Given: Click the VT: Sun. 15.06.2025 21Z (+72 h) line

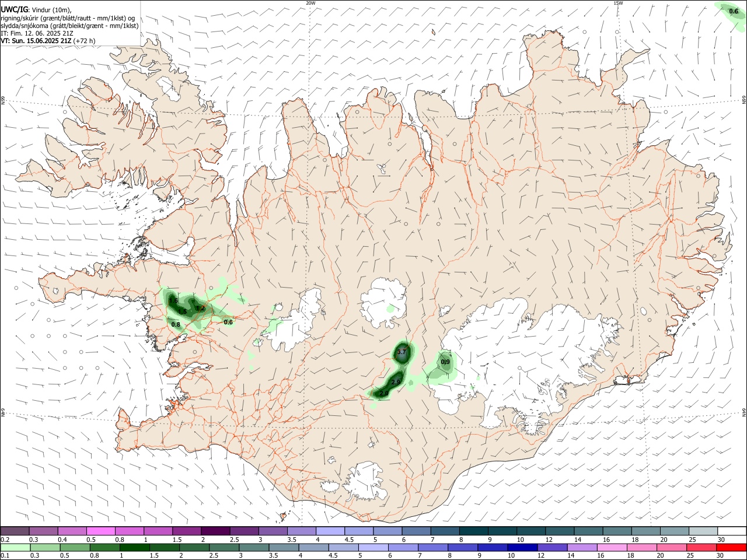Looking at the screenshot, I should [x=48, y=41].
